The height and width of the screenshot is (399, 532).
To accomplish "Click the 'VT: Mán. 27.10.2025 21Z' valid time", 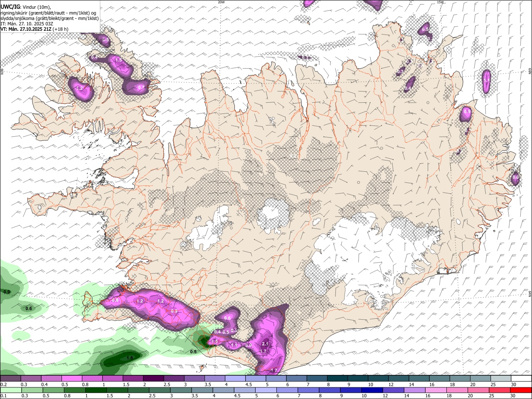I will [x=26, y=29].
